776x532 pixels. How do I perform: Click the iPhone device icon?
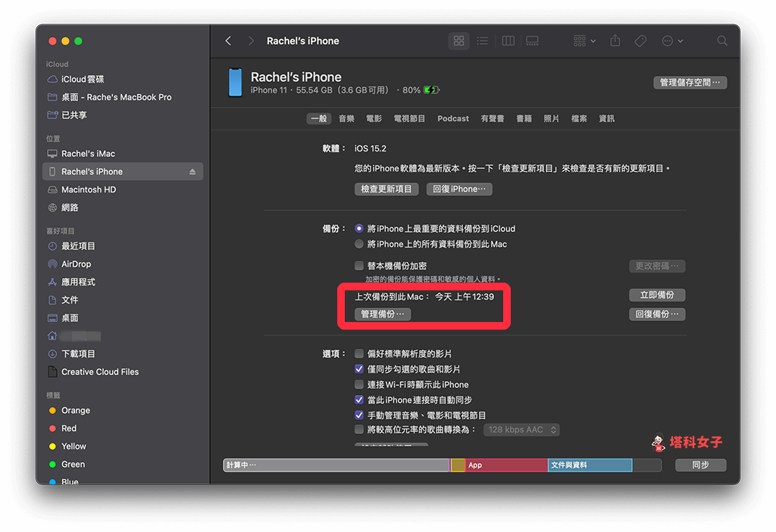coord(235,83)
